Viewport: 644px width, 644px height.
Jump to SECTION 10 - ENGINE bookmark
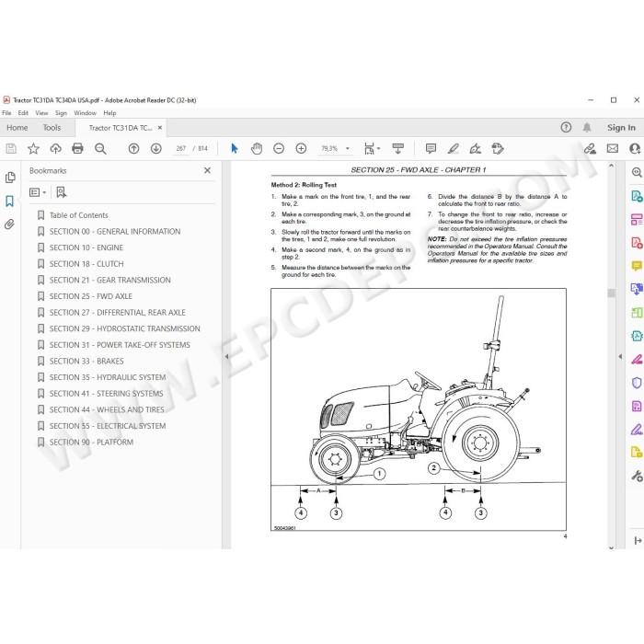[86, 247]
